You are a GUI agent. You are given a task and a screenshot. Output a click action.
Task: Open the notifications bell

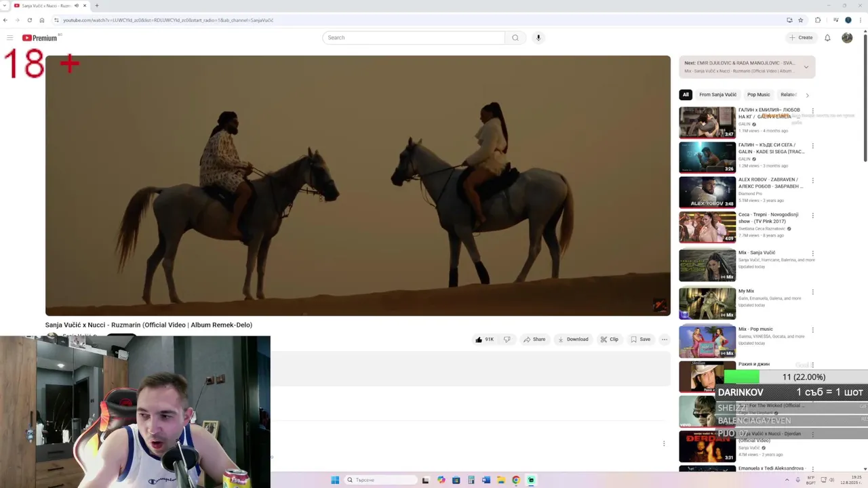coord(827,38)
